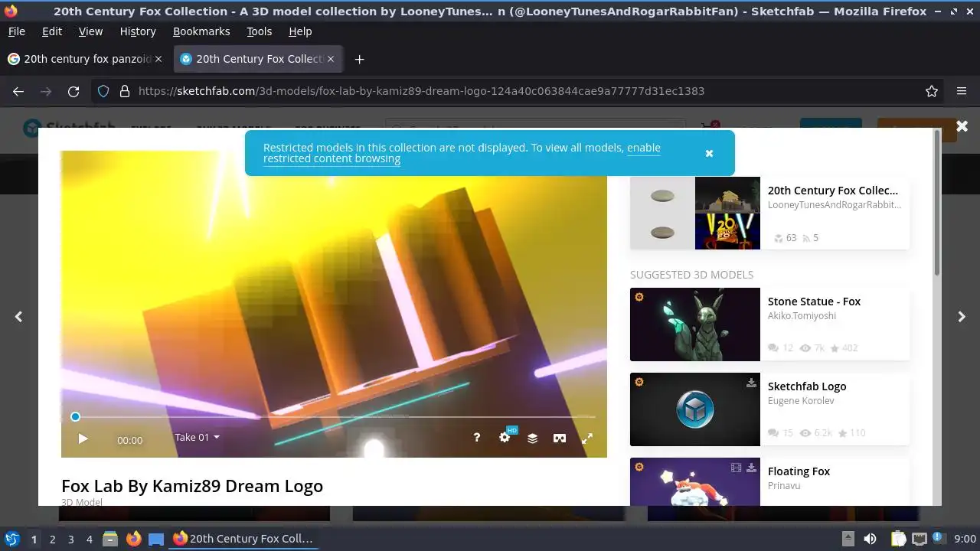Click the animation timeline scrubber handle
The image size is (980, 551).
75,416
